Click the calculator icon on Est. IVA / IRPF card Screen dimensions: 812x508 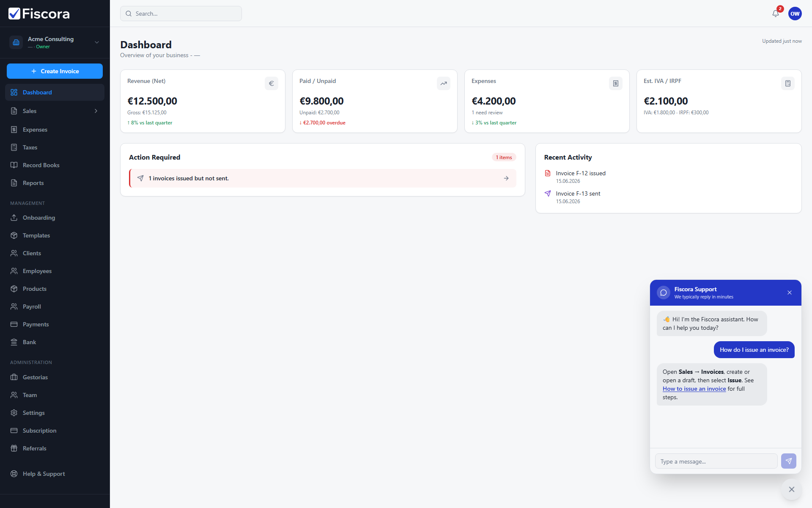(788, 83)
